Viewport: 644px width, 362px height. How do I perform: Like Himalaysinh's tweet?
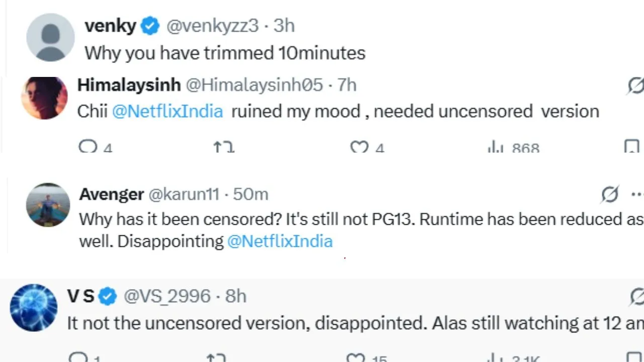359,147
